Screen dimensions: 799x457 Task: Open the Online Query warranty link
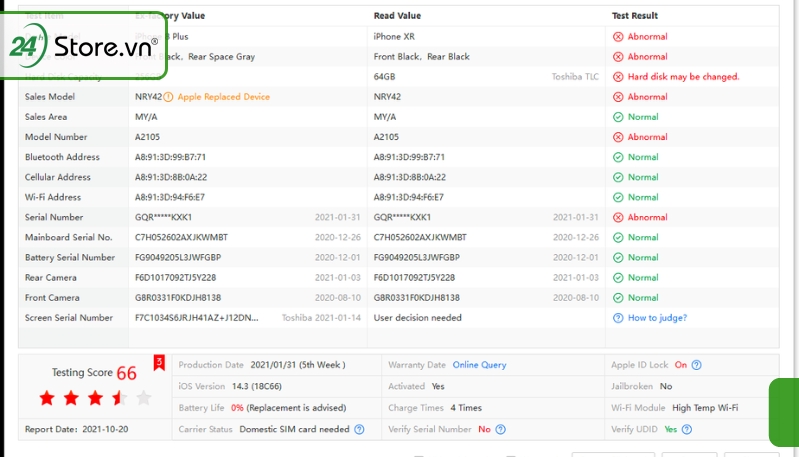click(x=480, y=365)
